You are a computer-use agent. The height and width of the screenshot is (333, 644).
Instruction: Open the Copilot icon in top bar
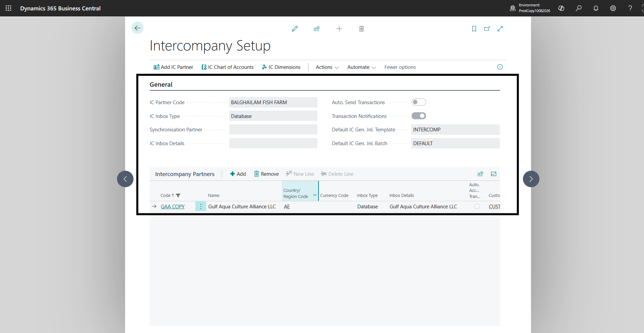pyautogui.click(x=561, y=8)
